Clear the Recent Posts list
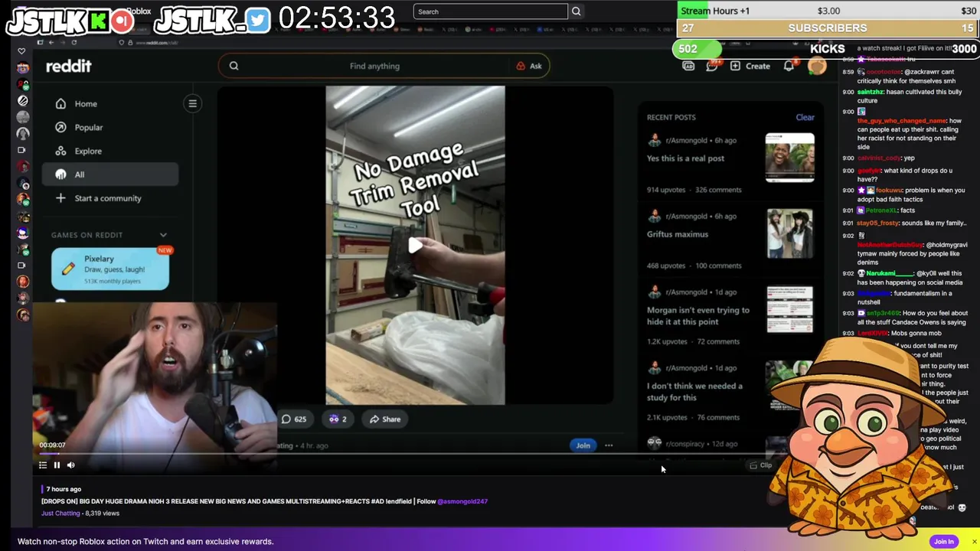980x551 pixels. click(805, 117)
